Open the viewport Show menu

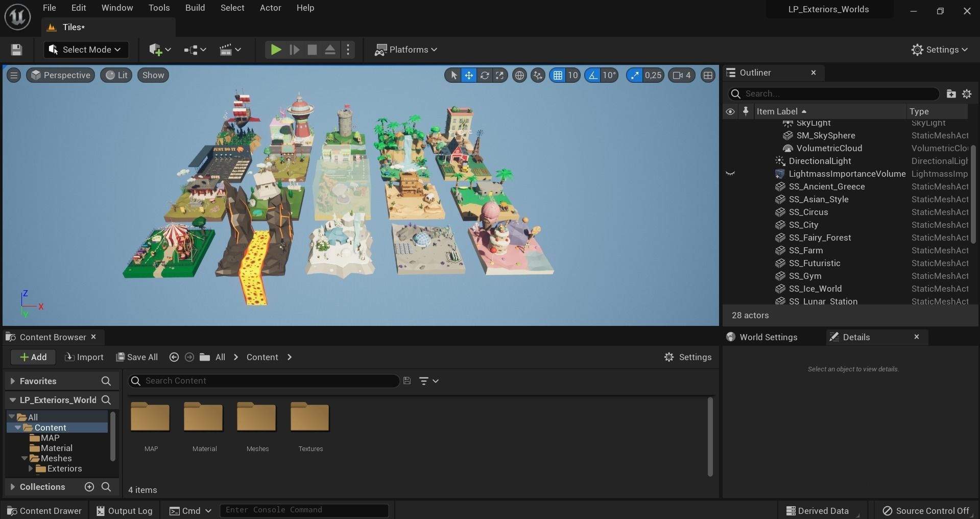tap(153, 75)
